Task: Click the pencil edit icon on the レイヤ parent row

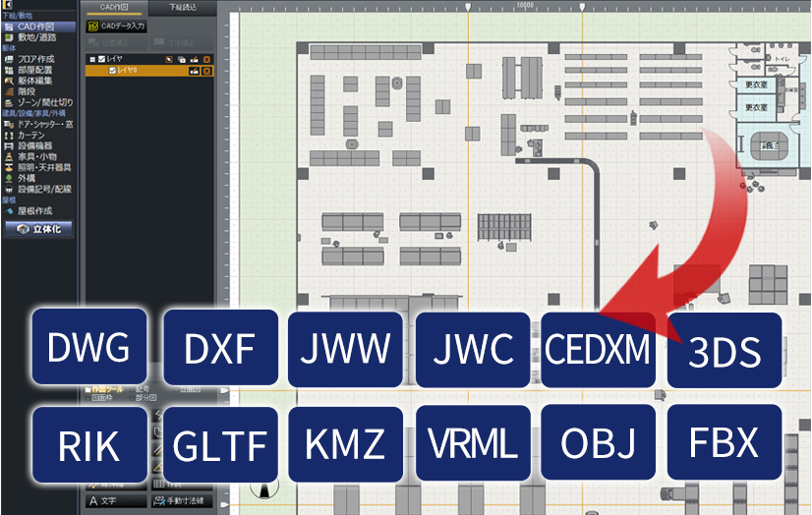Action: [x=195, y=60]
